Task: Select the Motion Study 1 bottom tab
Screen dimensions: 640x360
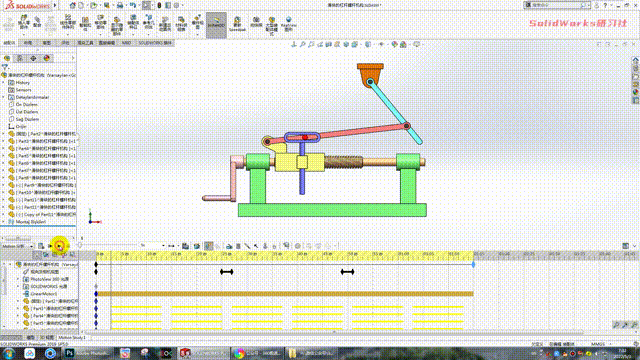Action: pos(72,338)
